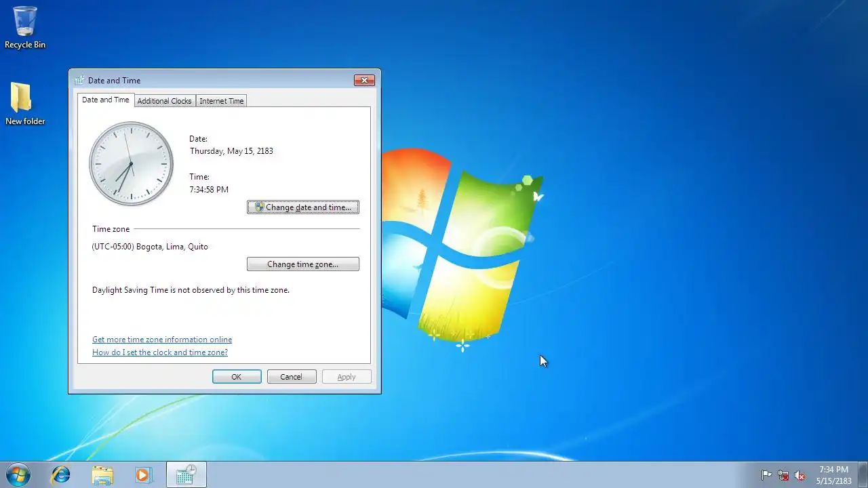Viewport: 868px width, 488px height.
Task: Confirm the dialog with OK
Action: coord(237,377)
